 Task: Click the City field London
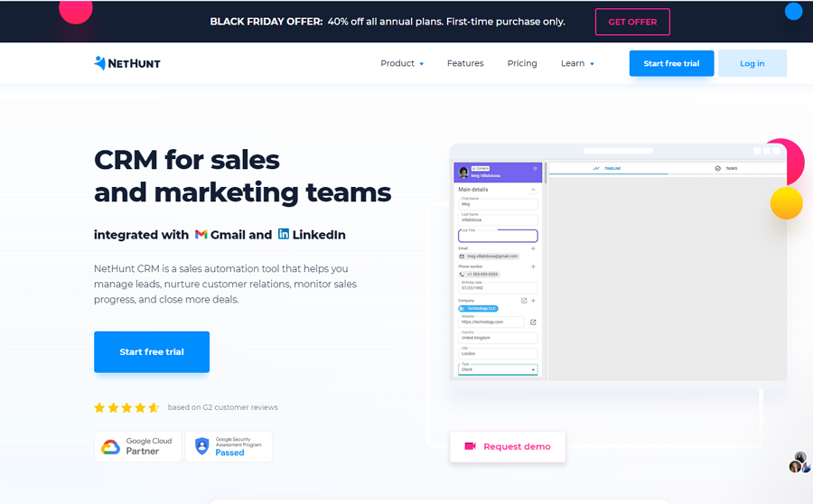coord(498,352)
